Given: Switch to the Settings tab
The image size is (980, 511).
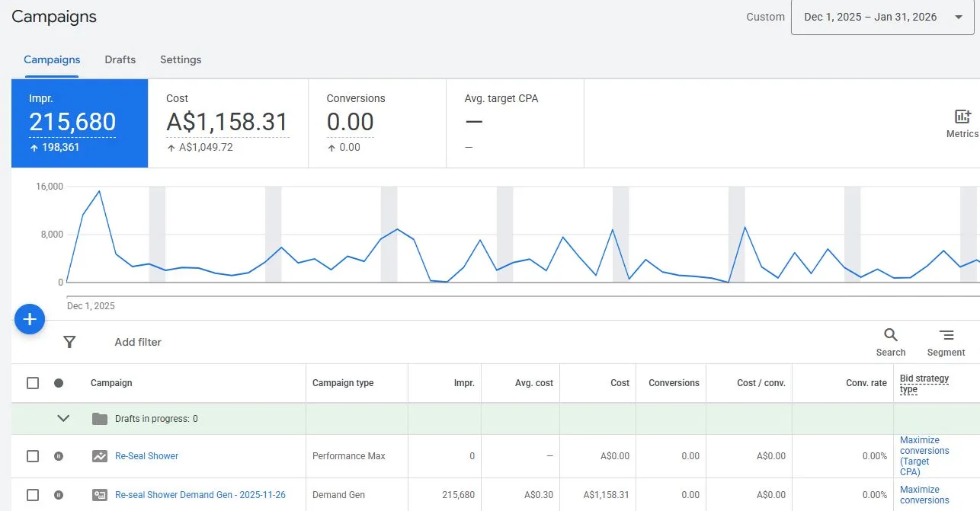Looking at the screenshot, I should (180, 59).
